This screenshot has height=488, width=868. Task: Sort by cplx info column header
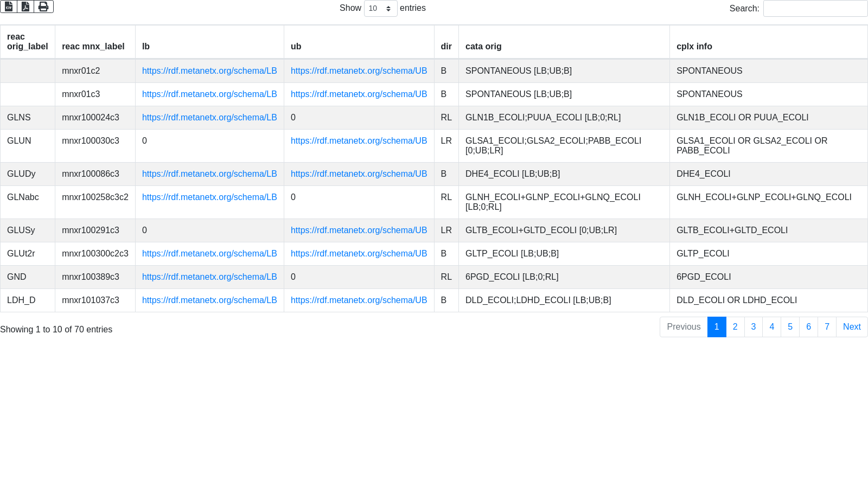[x=694, y=47]
